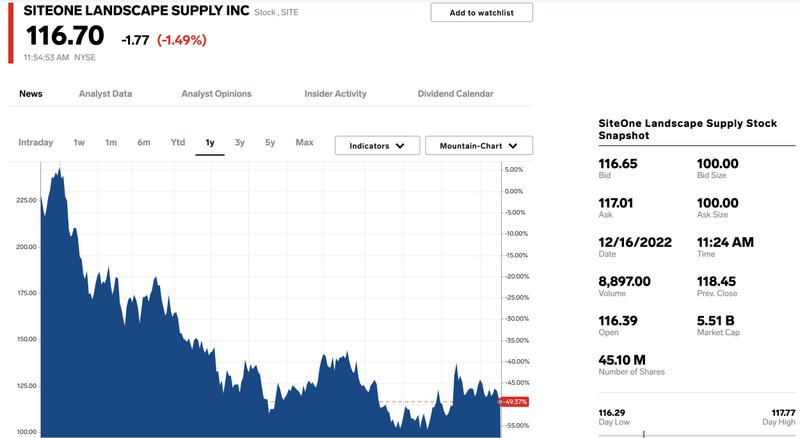Click the SiteOne Landscape Supply Stock Snapshot heading

[x=687, y=129]
